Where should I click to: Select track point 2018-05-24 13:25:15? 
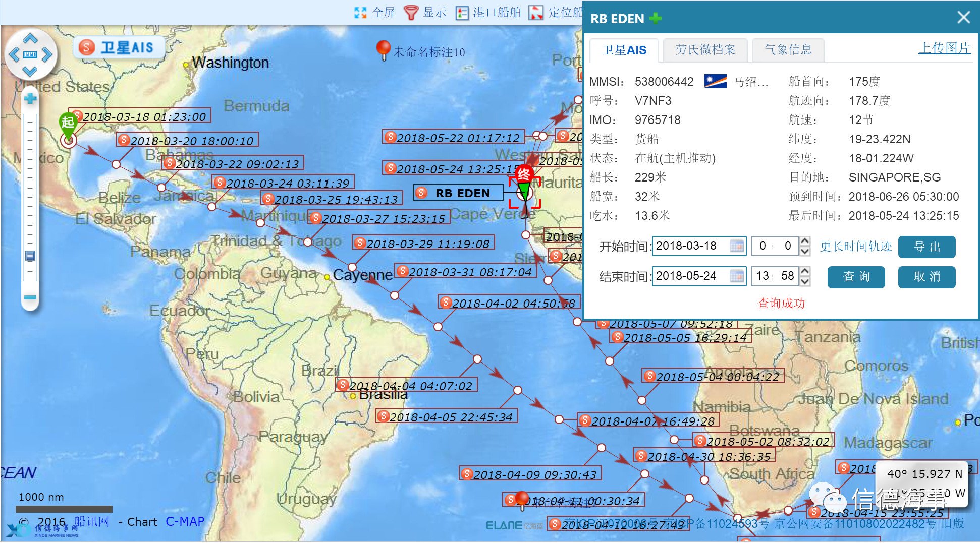(453, 168)
